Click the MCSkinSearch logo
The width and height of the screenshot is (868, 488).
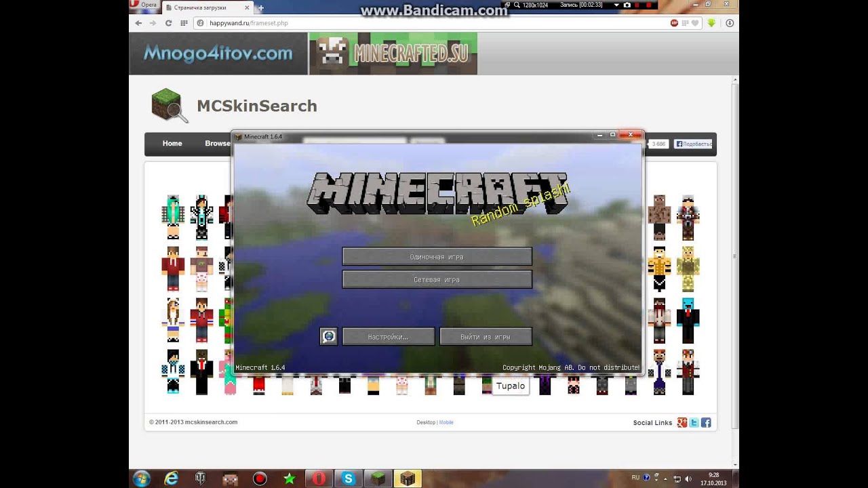[235, 106]
